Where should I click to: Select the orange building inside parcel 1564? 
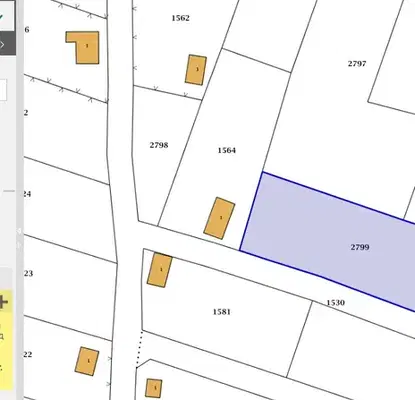coord(219,218)
